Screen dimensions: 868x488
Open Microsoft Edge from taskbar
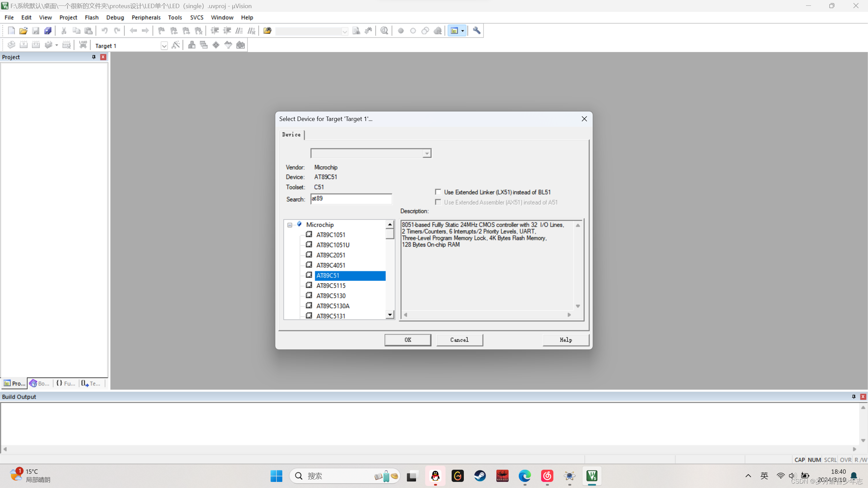(x=525, y=476)
